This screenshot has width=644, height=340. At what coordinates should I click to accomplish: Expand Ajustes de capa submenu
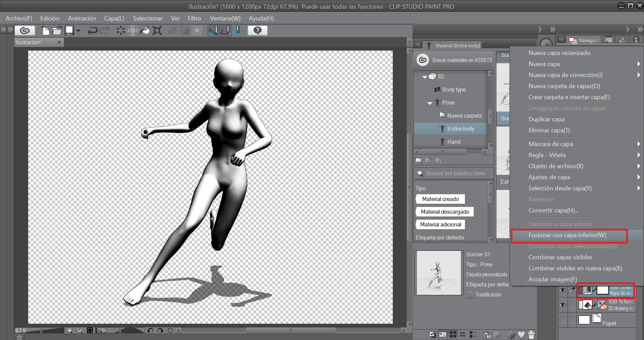(639, 177)
